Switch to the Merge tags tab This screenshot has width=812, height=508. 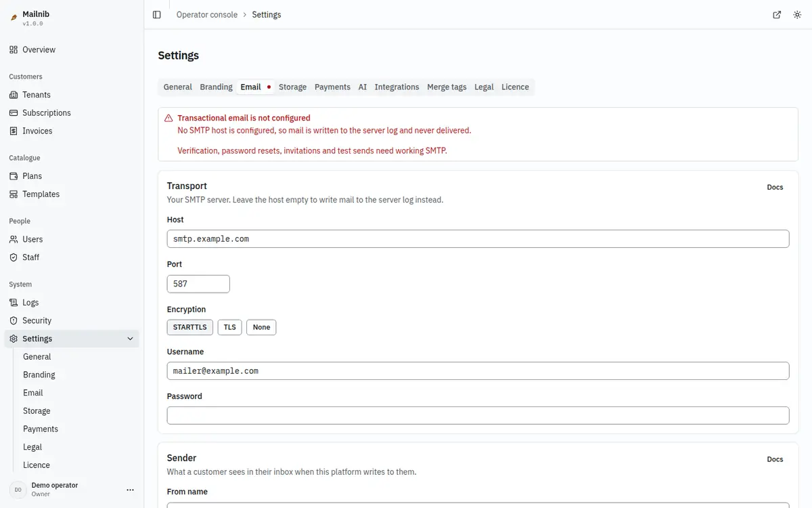point(447,87)
